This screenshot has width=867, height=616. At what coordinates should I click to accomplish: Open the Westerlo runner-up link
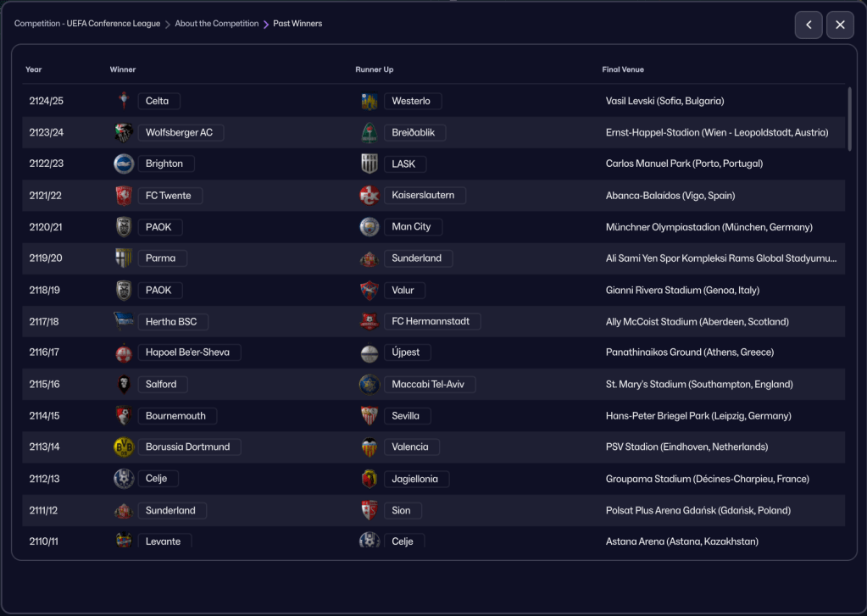411,101
